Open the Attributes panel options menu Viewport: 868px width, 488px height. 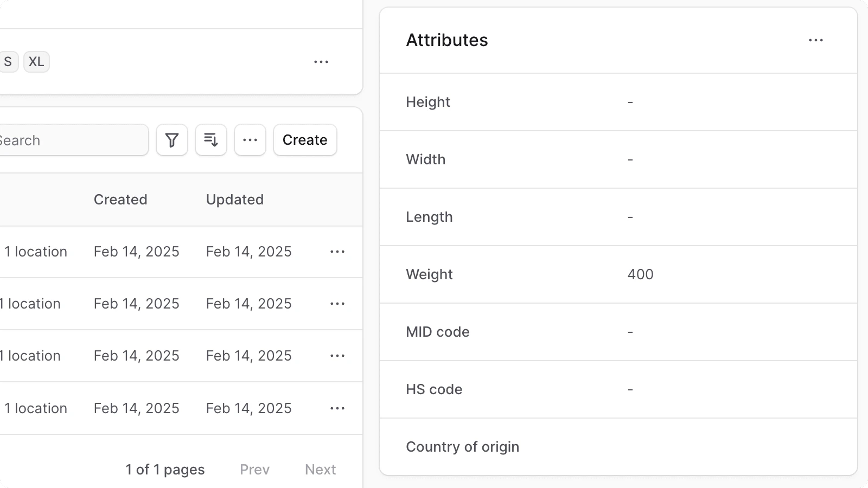(816, 40)
